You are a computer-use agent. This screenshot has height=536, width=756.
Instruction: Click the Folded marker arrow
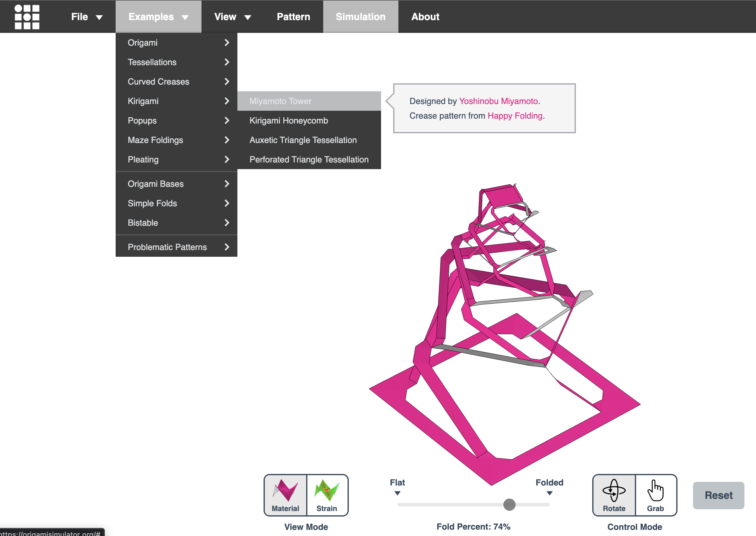click(549, 493)
